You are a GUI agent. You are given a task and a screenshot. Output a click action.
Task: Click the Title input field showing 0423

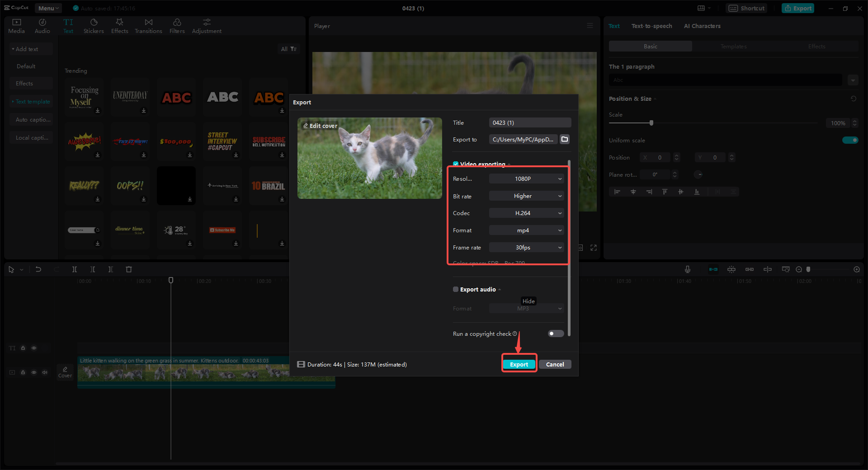[529, 122]
